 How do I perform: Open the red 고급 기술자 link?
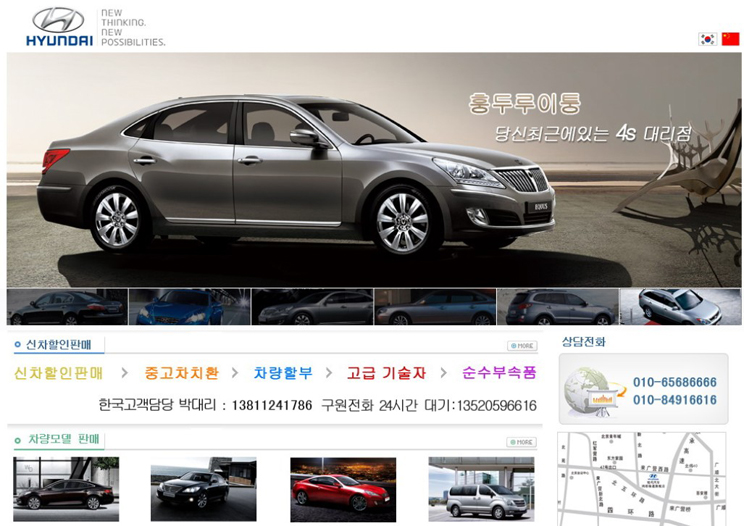click(386, 373)
